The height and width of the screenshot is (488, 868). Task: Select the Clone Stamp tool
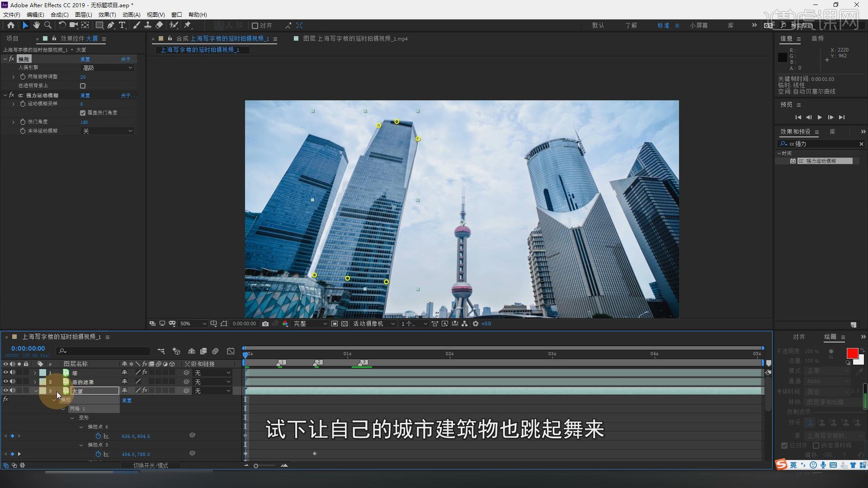[x=148, y=25]
